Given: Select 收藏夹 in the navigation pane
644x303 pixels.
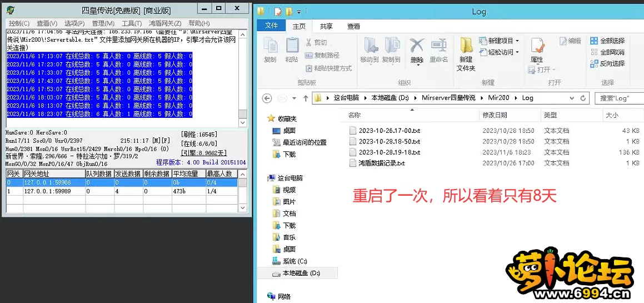Looking at the screenshot, I should (287, 119).
